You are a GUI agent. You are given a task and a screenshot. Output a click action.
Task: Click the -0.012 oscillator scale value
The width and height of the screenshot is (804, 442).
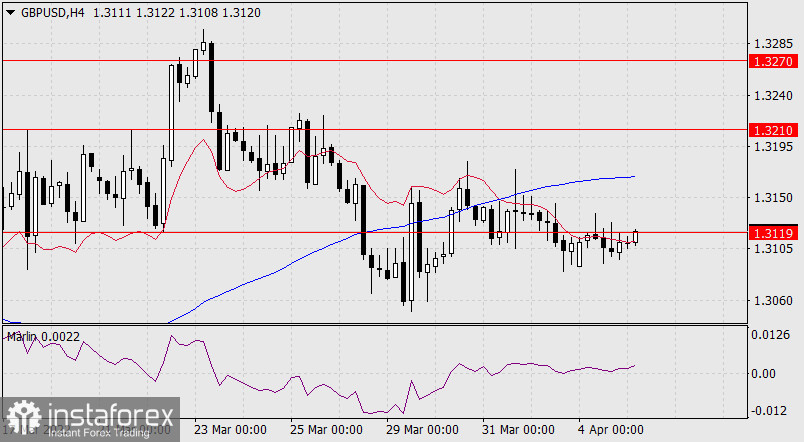pyautogui.click(x=769, y=411)
